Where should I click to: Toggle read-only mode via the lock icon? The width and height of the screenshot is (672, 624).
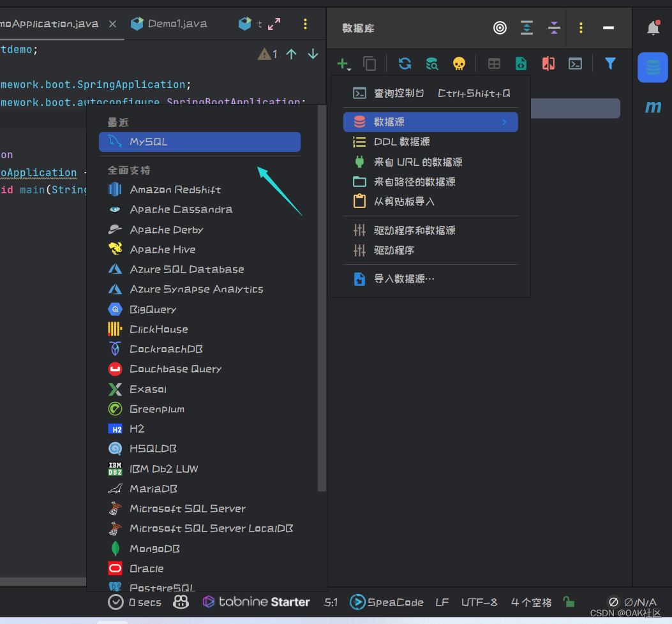pos(568,602)
